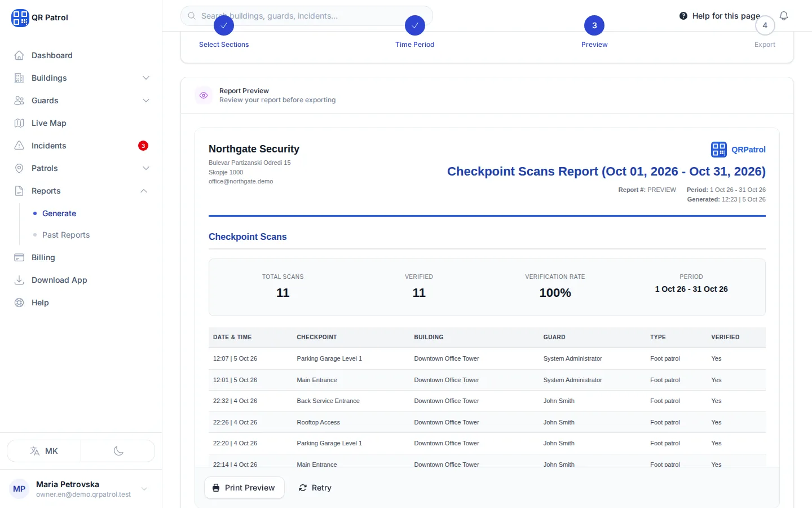The image size is (812, 508).
Task: Click the Live Map icon
Action: tap(19, 123)
